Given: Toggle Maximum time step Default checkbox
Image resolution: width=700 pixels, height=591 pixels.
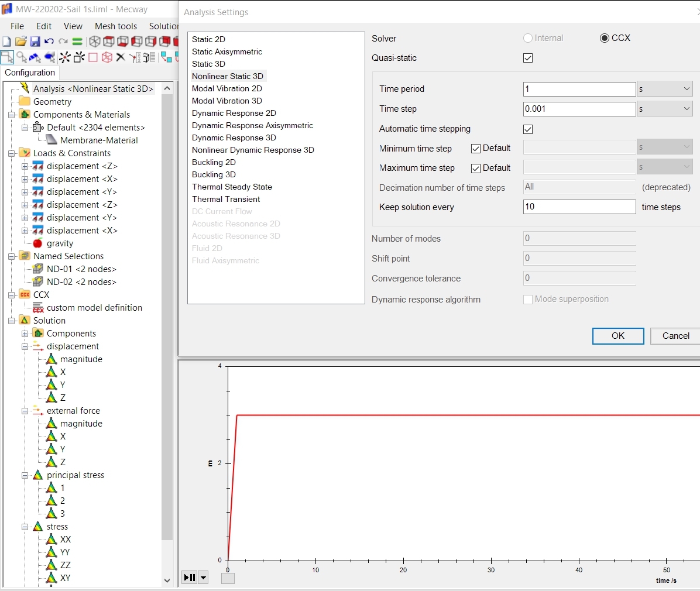Looking at the screenshot, I should tap(475, 169).
